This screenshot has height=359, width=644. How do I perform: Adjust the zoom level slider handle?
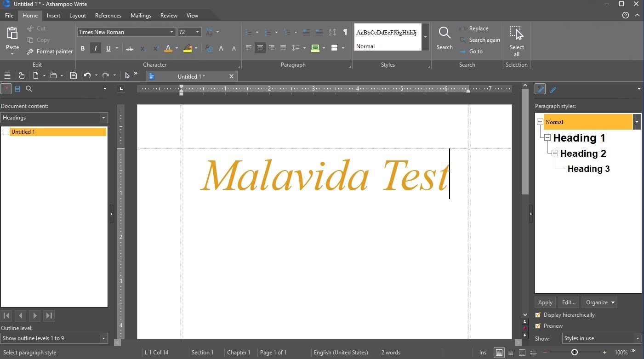(575, 353)
